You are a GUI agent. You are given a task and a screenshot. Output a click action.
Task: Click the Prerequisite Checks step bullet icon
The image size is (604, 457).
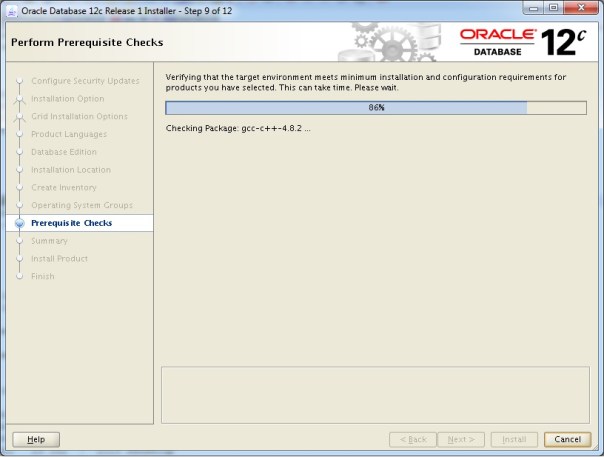pos(19,224)
